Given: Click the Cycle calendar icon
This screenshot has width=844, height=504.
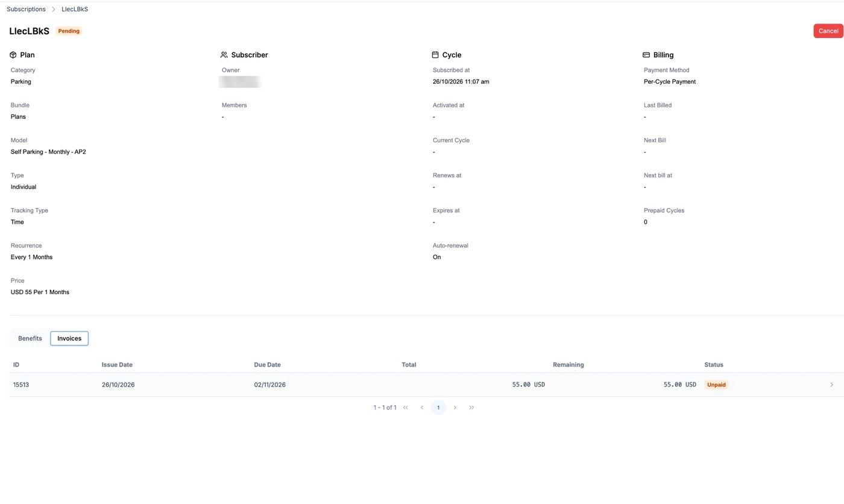Looking at the screenshot, I should [435, 55].
